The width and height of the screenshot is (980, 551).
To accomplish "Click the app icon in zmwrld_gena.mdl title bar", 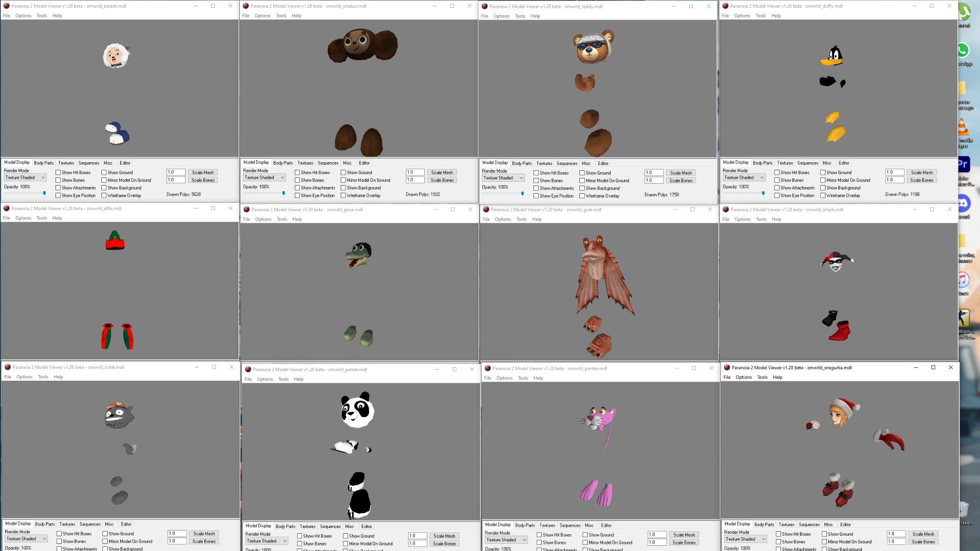I will point(247,209).
